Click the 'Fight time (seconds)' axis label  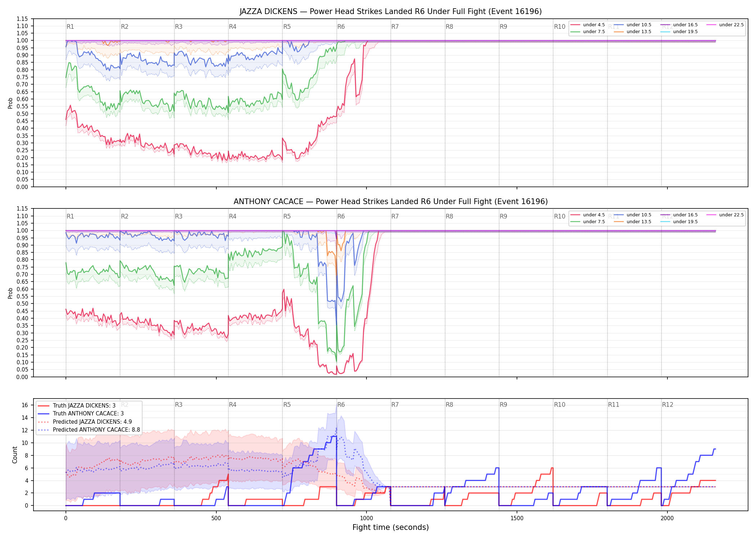[391, 527]
